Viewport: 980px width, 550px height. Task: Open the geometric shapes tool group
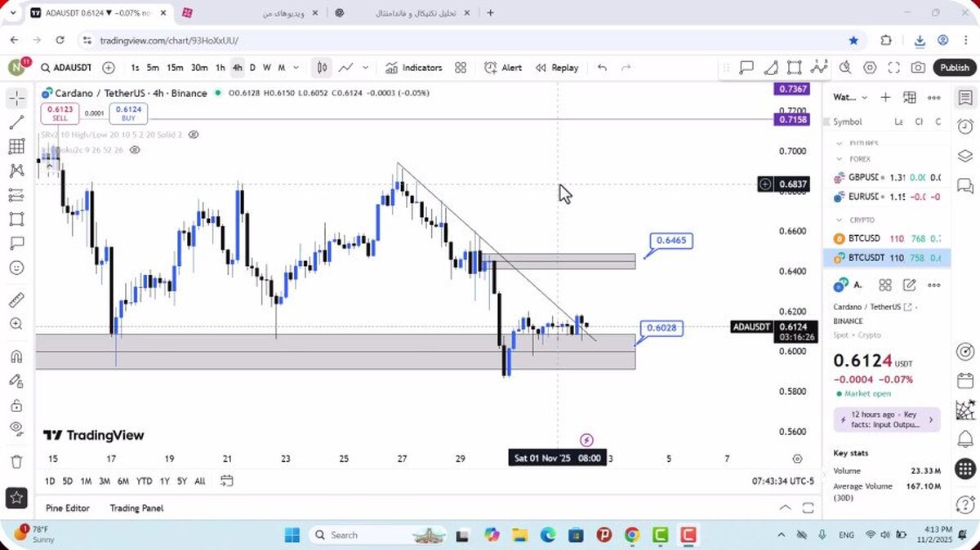(16, 220)
